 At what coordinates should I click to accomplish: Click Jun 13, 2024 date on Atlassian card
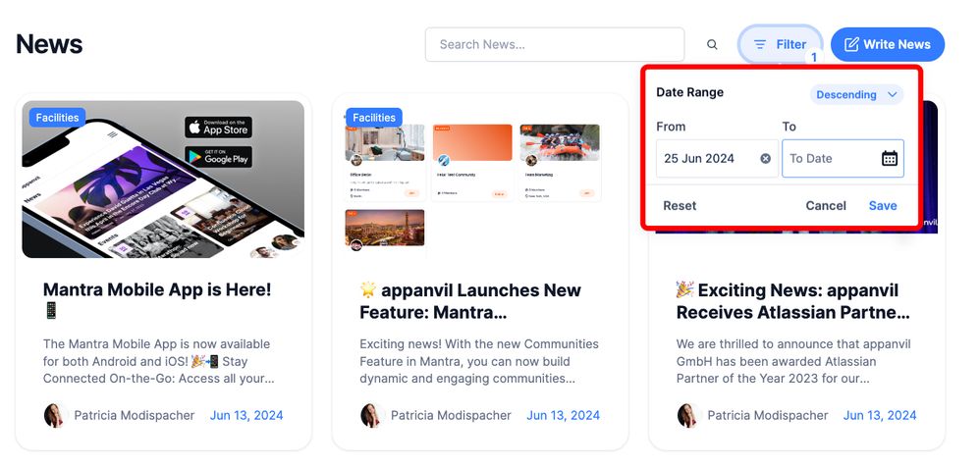(x=880, y=415)
